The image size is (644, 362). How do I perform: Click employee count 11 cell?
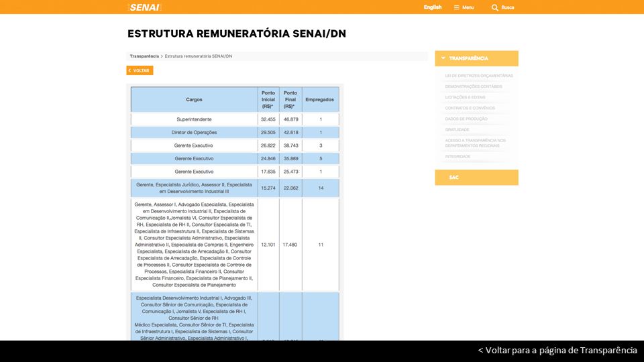click(x=321, y=245)
